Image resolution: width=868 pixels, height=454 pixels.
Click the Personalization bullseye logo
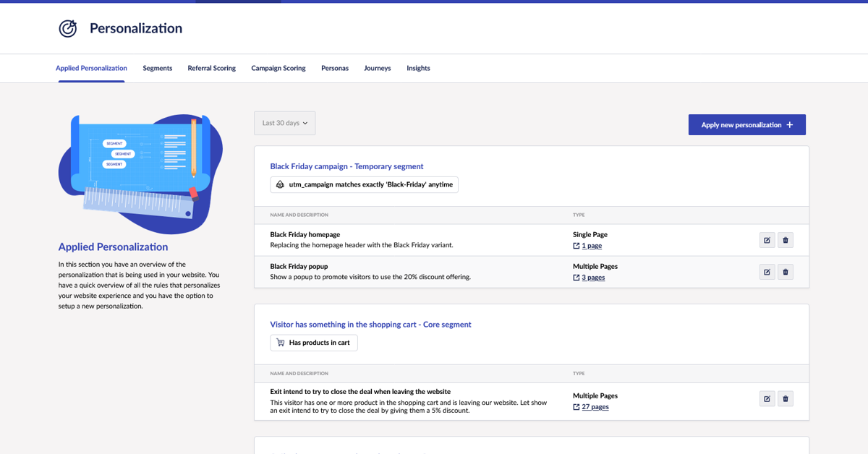pos(67,28)
